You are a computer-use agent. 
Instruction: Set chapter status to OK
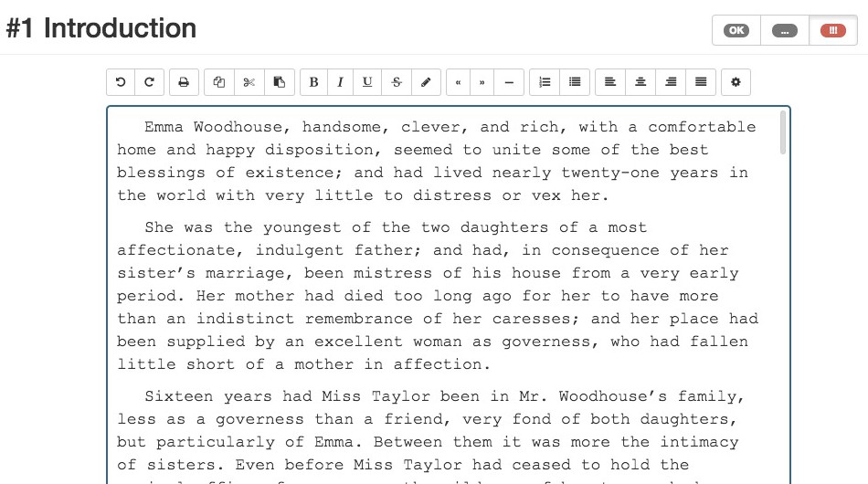736,30
